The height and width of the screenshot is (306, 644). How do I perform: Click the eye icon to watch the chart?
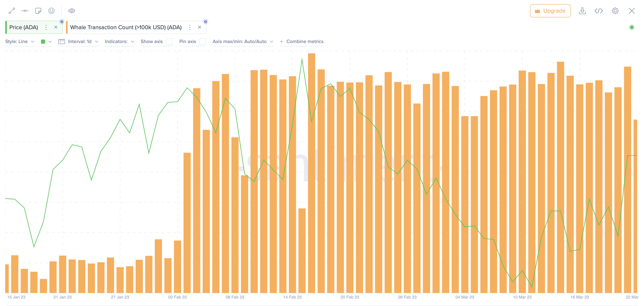click(x=72, y=11)
